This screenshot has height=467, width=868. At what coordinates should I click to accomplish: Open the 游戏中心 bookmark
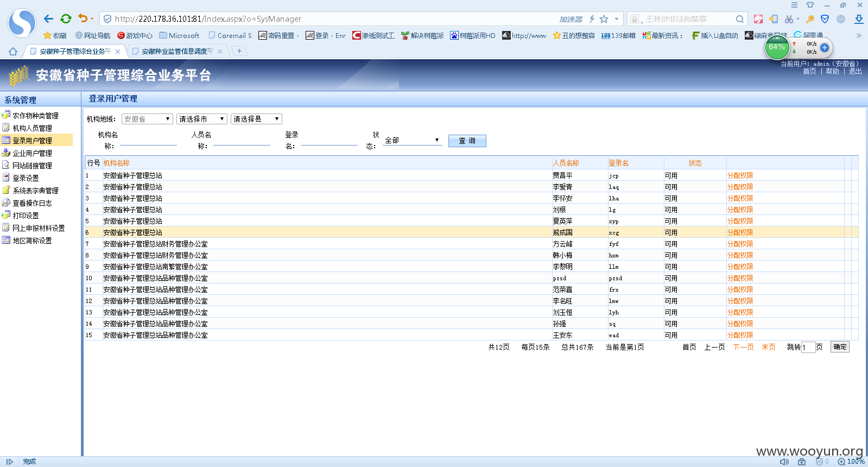coord(135,35)
